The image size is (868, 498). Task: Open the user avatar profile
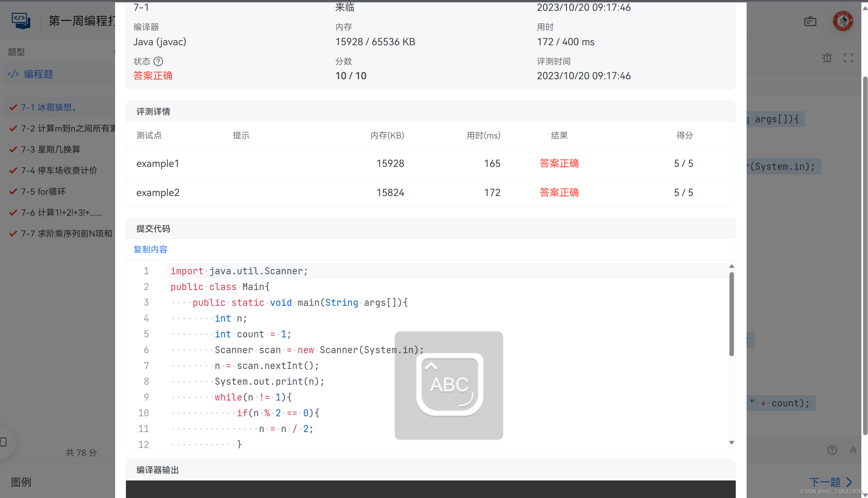843,21
